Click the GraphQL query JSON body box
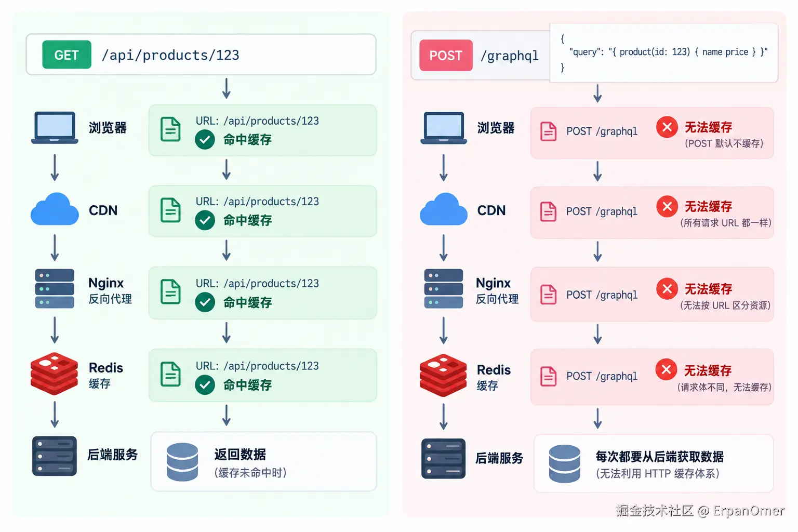This screenshot has width=798, height=532. tap(663, 52)
